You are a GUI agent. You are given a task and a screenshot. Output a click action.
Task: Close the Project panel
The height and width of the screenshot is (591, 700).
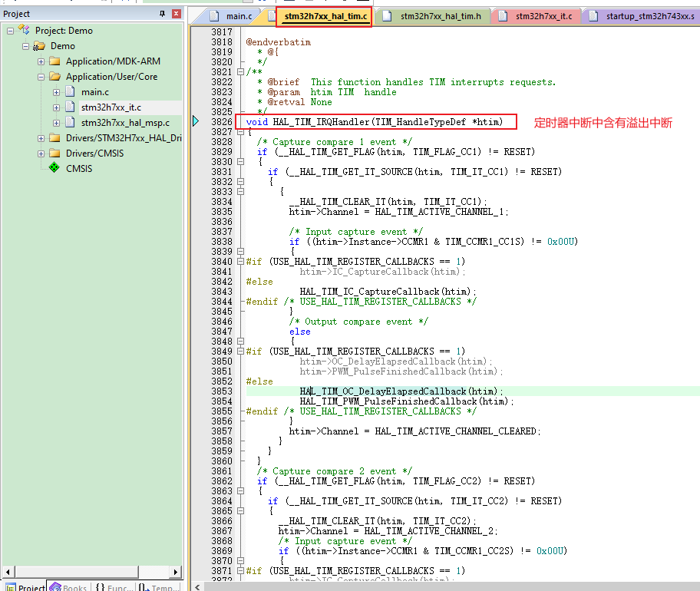coord(177,14)
